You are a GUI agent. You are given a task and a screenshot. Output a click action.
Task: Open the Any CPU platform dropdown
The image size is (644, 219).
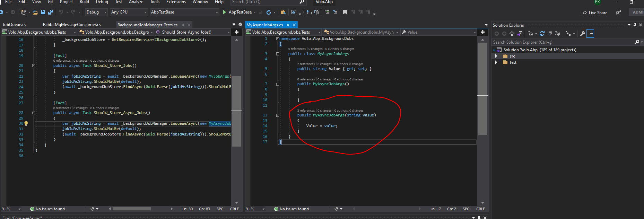point(129,12)
